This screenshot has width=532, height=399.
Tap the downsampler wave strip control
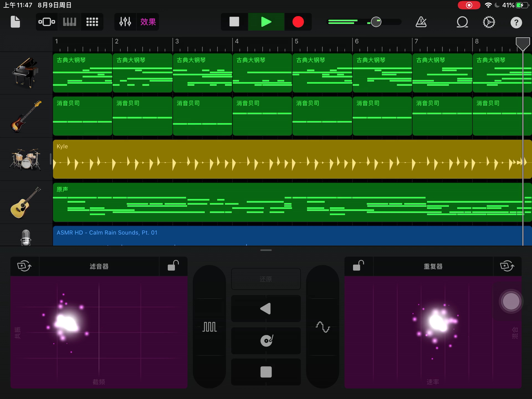(x=323, y=327)
